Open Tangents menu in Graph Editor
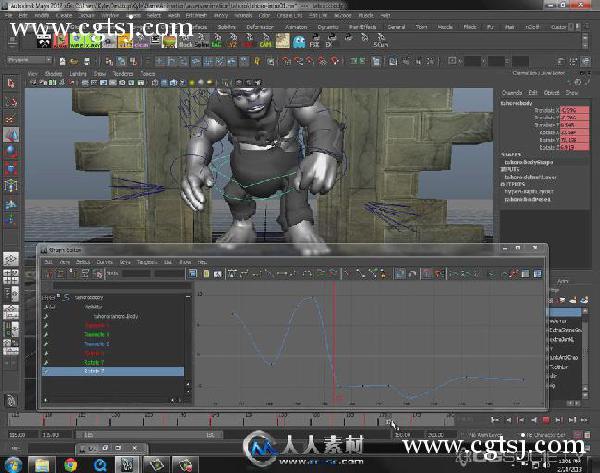Screen dimensions: 600x473 tap(147, 262)
